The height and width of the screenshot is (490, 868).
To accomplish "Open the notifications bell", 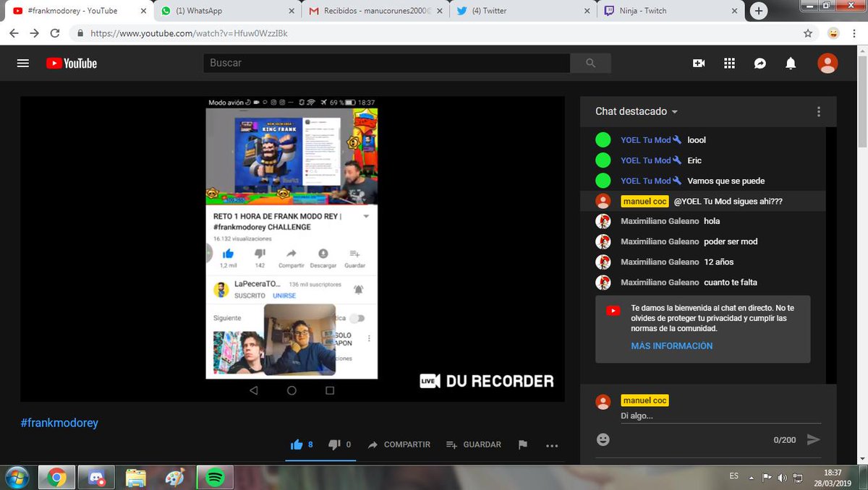I will pos(791,63).
